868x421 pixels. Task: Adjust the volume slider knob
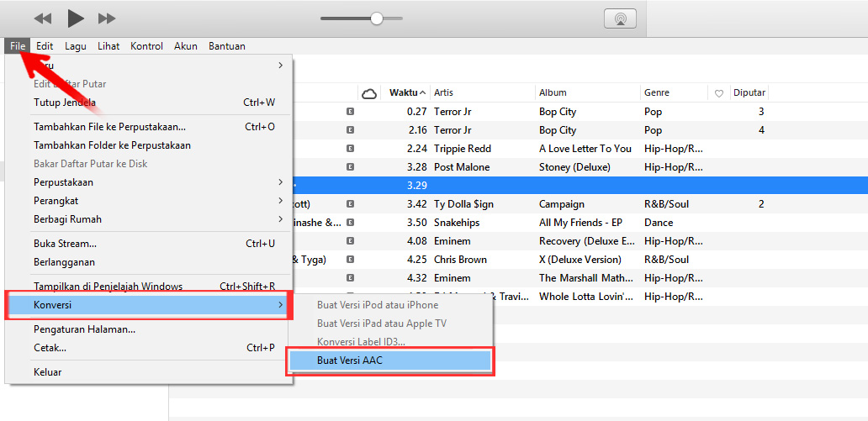377,18
